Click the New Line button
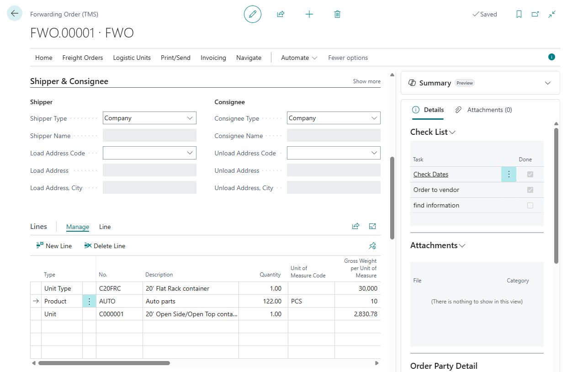Screen dimensions: 588x372 [x=54, y=246]
